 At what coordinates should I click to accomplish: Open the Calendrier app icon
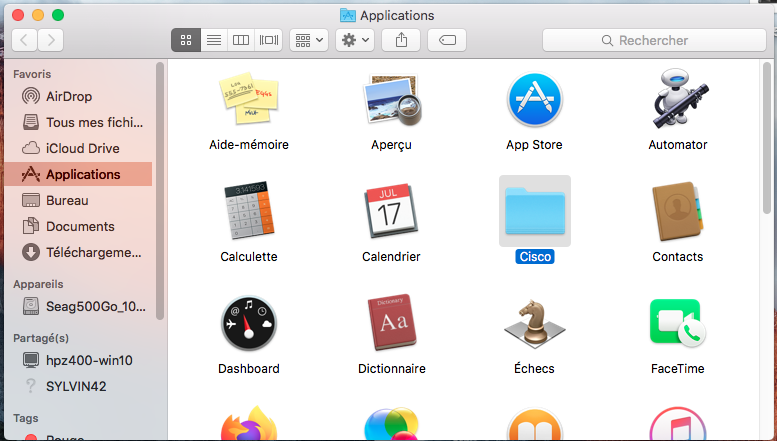391,212
